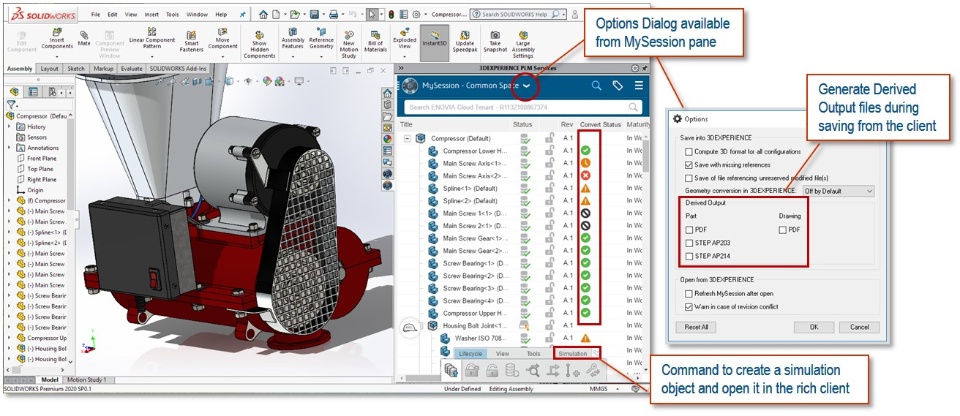Open the File menu
Image resolution: width=960 pixels, height=416 pixels.
point(96,14)
